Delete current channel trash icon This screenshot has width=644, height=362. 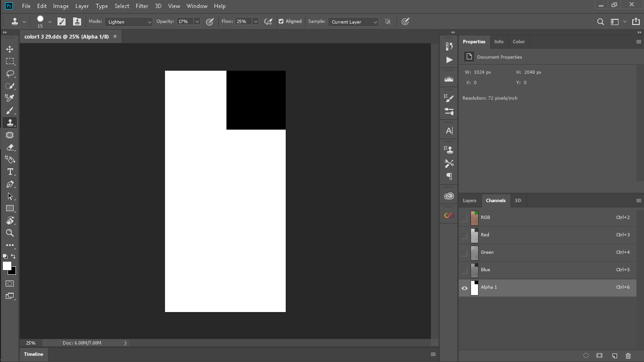coord(628,356)
